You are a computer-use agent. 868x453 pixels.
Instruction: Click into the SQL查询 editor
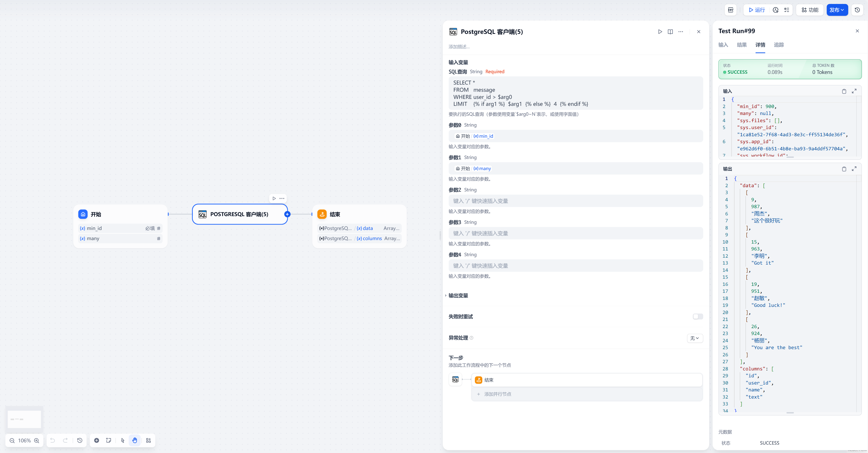[575, 93]
